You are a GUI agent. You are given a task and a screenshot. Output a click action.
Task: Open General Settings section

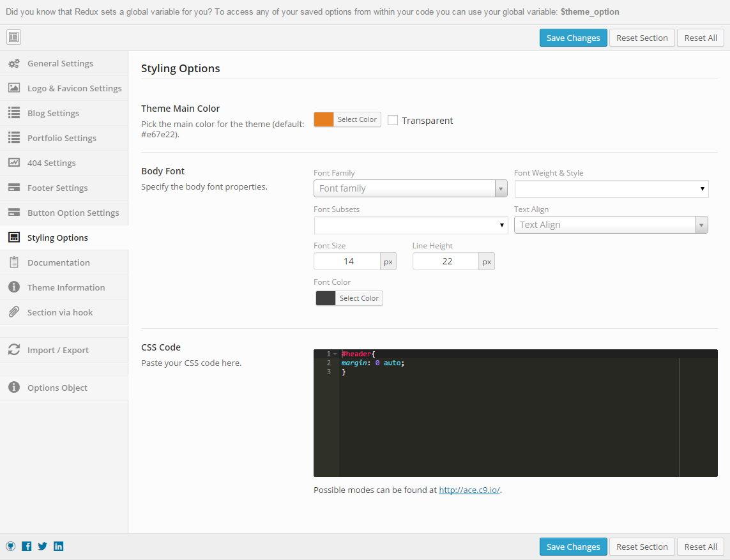64,63
